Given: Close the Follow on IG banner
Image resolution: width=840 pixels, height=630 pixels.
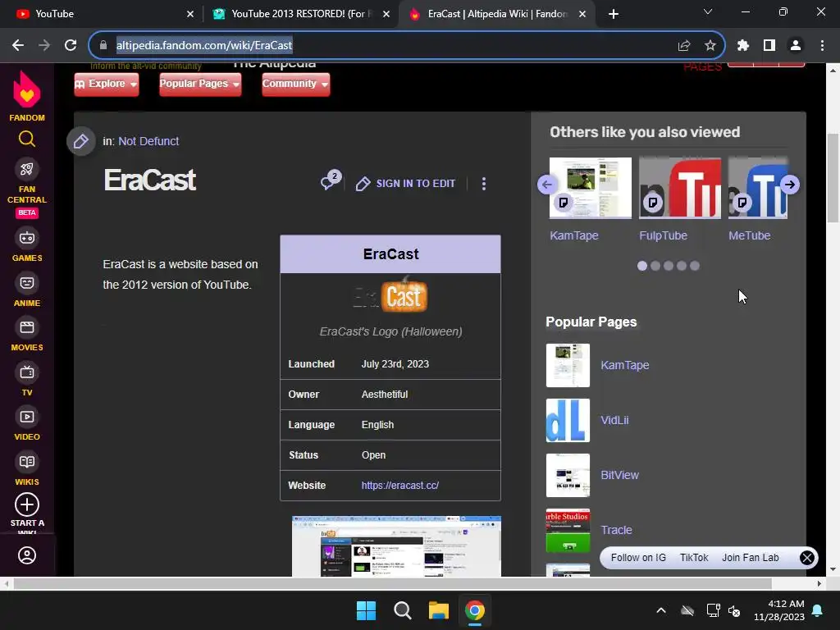Looking at the screenshot, I should point(807,558).
